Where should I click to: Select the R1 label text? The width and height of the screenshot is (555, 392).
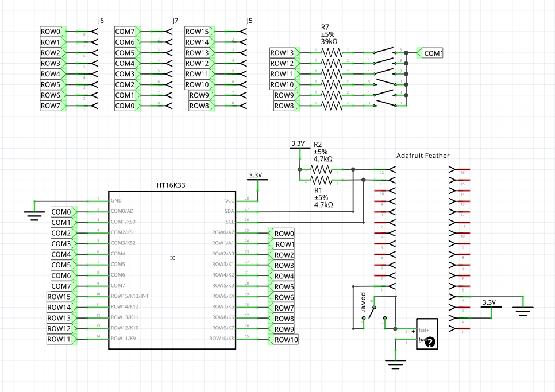[318, 191]
